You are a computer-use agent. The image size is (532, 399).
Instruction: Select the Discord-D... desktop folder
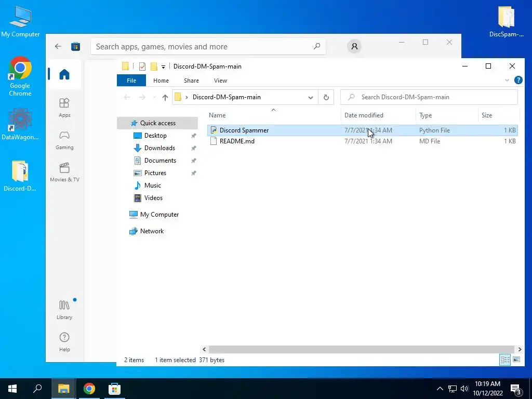[x=20, y=176]
